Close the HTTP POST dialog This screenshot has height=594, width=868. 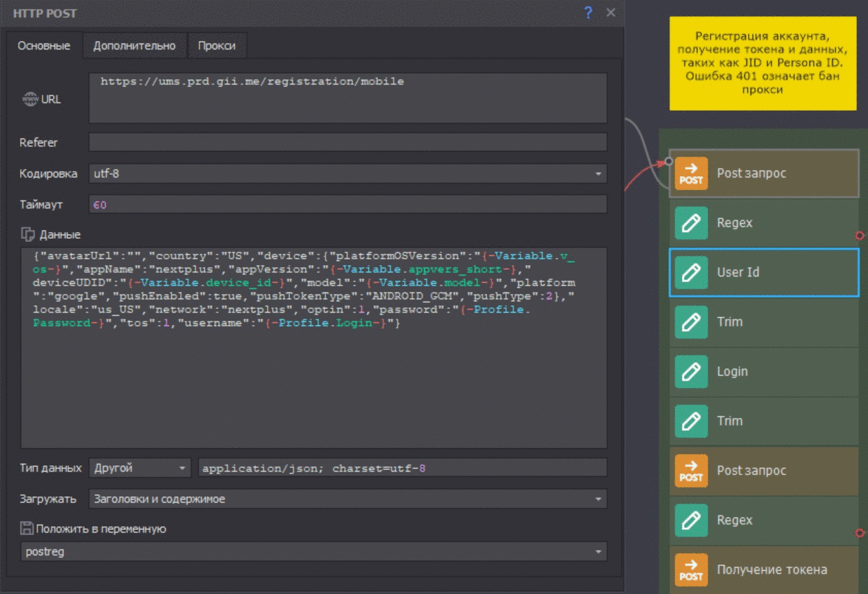tap(611, 12)
